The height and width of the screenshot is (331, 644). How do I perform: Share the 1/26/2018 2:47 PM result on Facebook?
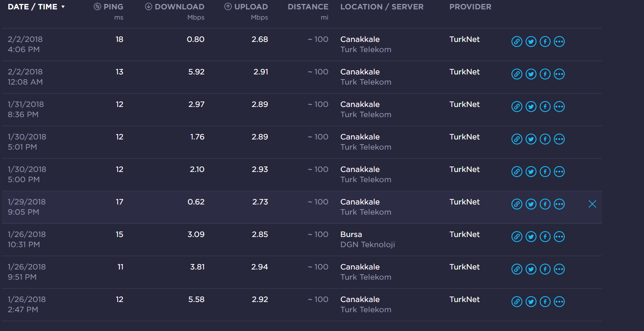545,302
